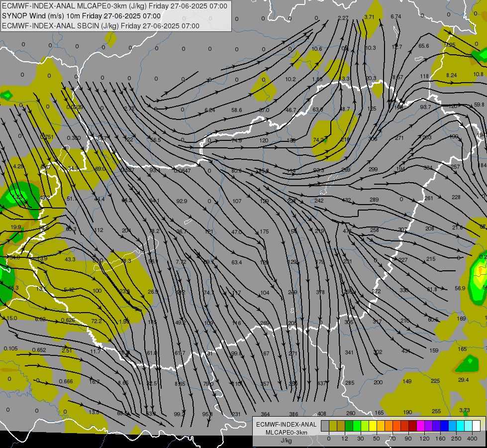Pick the pure blue legend swatch
Viewport: 487px width, 448px height.
coord(444,426)
